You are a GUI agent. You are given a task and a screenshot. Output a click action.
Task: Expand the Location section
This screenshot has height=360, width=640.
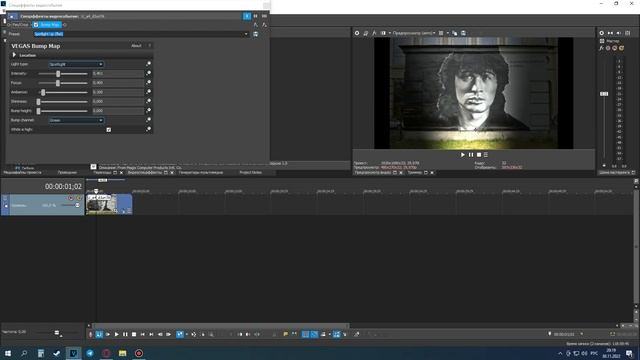(x=14, y=55)
